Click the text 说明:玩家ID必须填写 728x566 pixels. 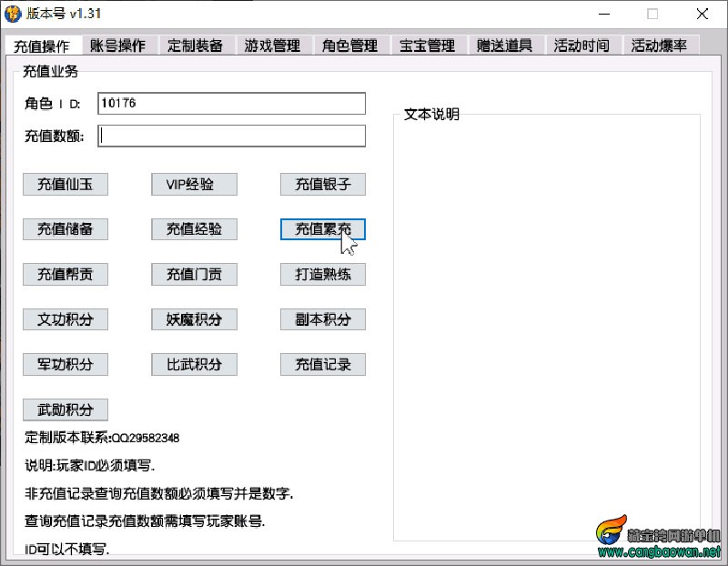(89, 466)
